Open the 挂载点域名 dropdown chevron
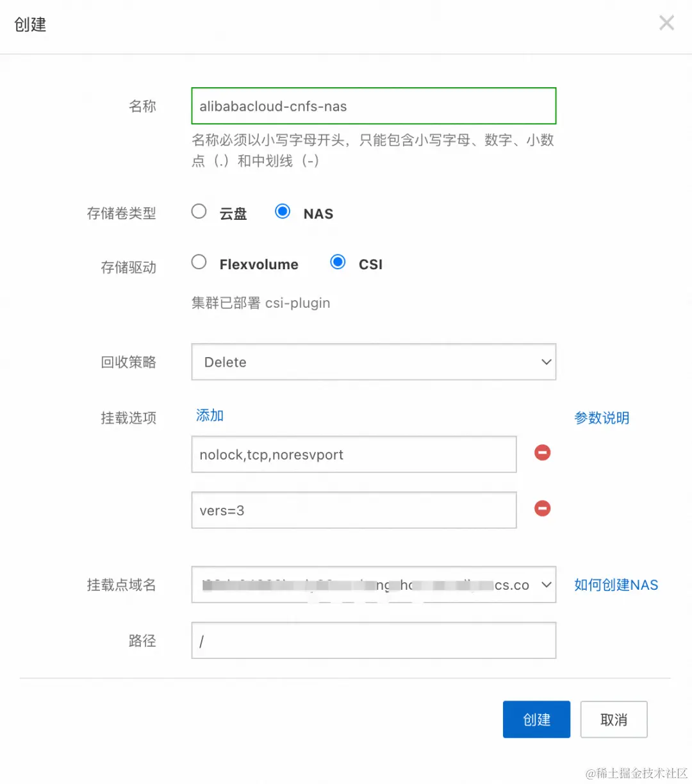 coord(546,585)
